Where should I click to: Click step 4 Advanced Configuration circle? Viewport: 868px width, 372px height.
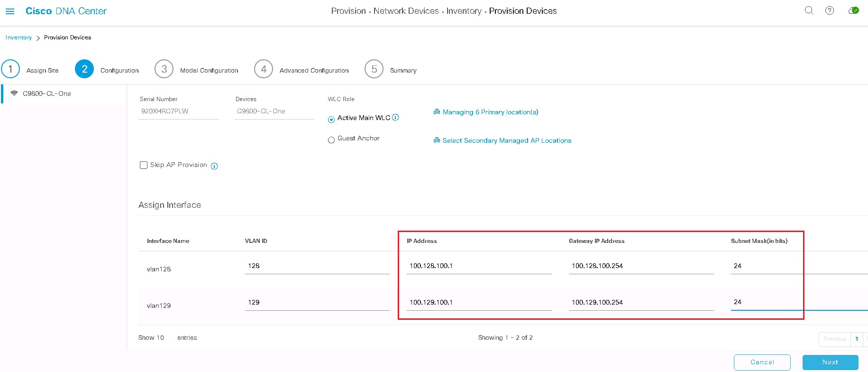(x=264, y=69)
